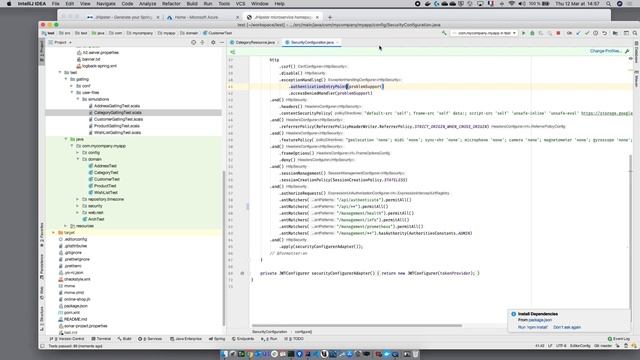The image size is (640, 360).
Task: Open the Refactor menu
Action: tap(171, 4)
